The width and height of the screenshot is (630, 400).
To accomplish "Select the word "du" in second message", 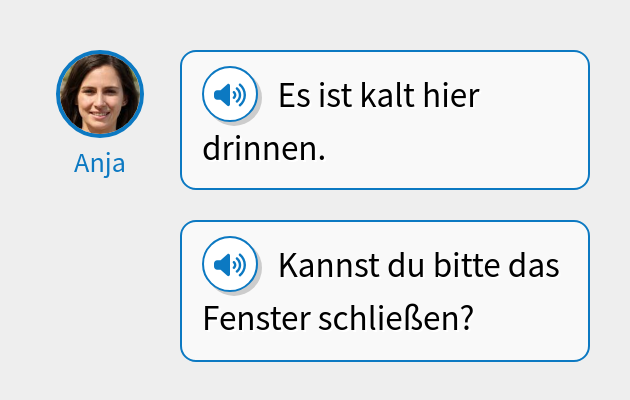I will pyautogui.click(x=406, y=266).
